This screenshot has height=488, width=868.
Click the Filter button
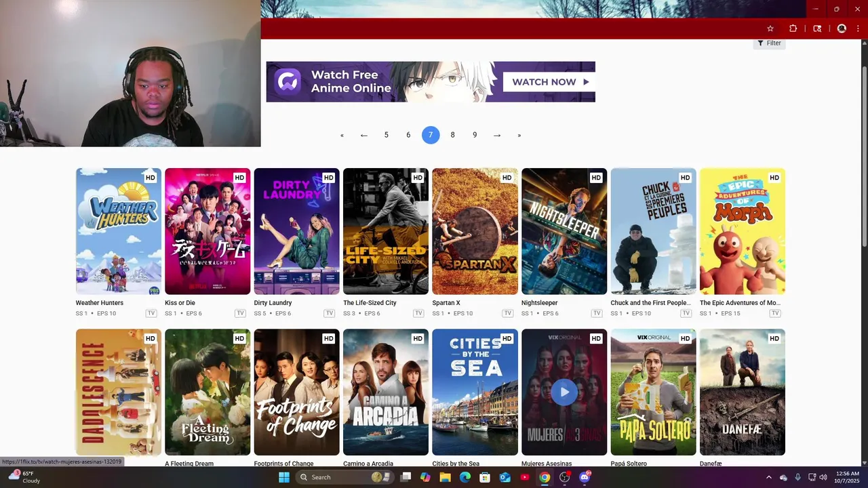point(770,43)
